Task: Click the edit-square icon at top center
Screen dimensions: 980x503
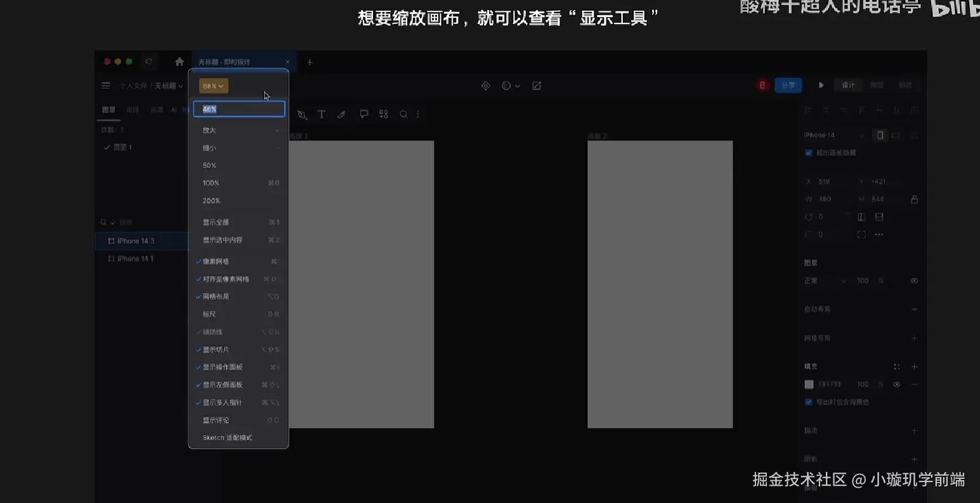Action: (x=537, y=86)
